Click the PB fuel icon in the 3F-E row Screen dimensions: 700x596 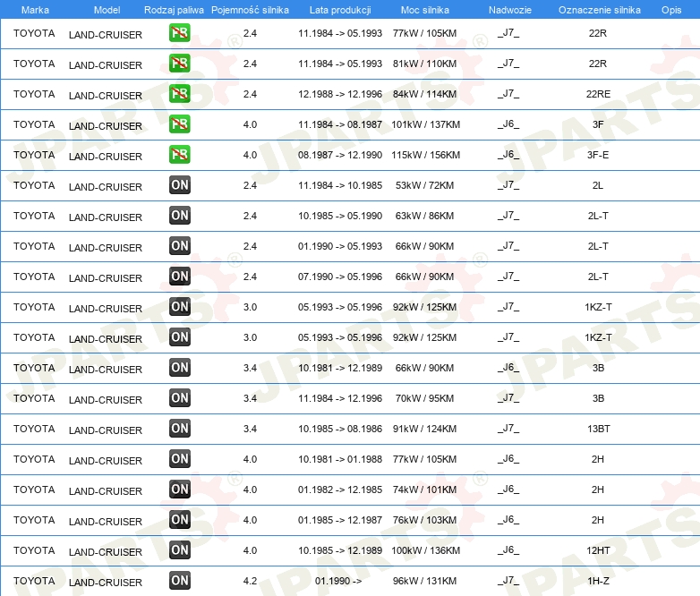pyautogui.click(x=180, y=155)
